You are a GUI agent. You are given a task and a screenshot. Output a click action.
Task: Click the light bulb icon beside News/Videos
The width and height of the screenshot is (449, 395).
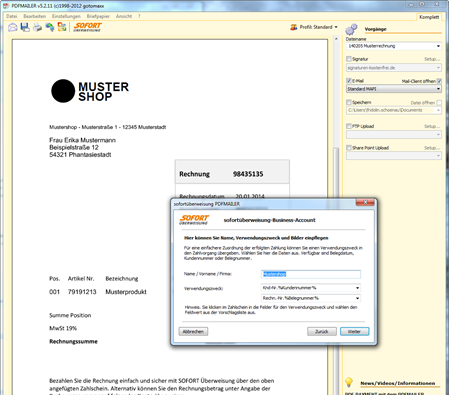pyautogui.click(x=349, y=382)
